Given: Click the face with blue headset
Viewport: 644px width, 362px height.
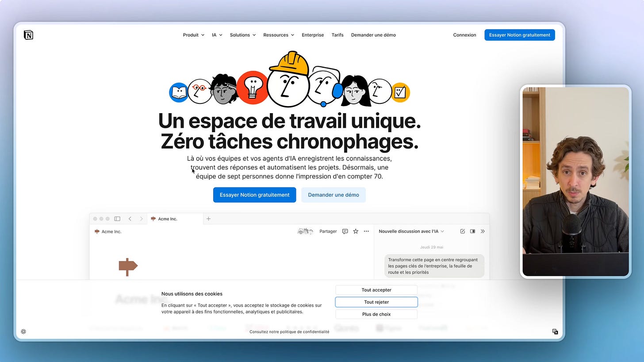Looking at the screenshot, I should click(325, 86).
